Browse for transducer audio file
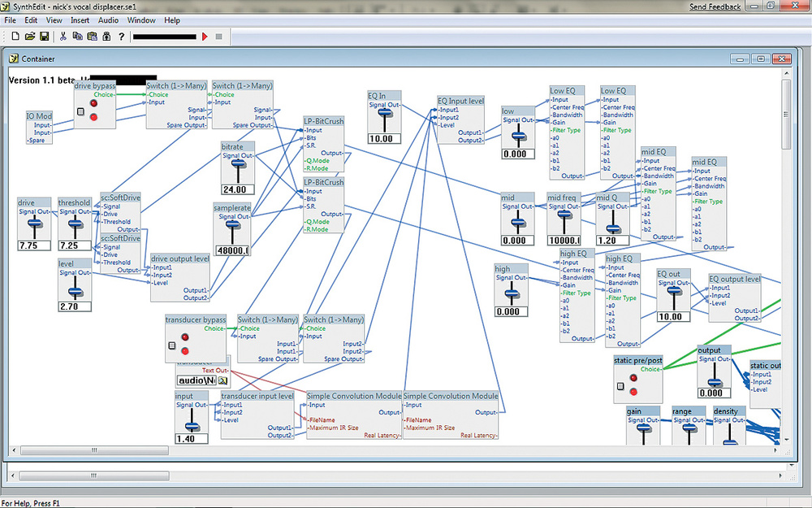 point(222,380)
